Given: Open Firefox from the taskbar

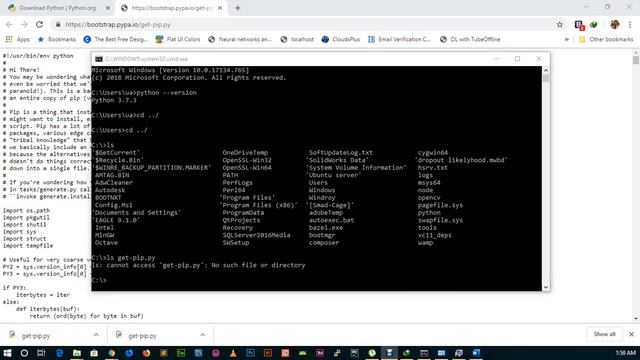Looking at the screenshot, I should click(x=146, y=353).
